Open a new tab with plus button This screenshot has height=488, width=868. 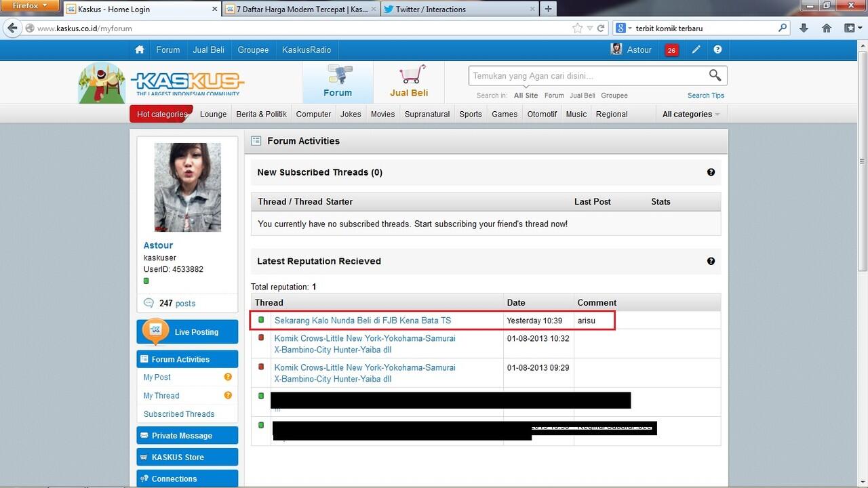coord(548,9)
